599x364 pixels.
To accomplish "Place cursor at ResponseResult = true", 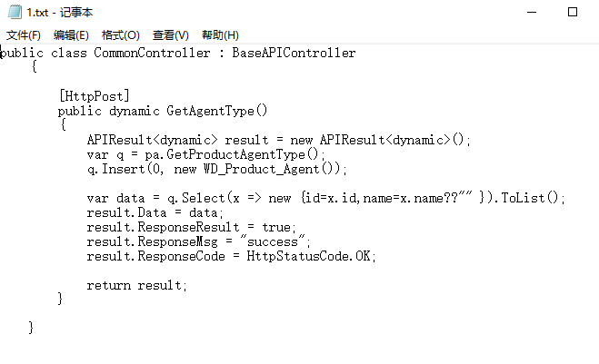I will click(216, 227).
